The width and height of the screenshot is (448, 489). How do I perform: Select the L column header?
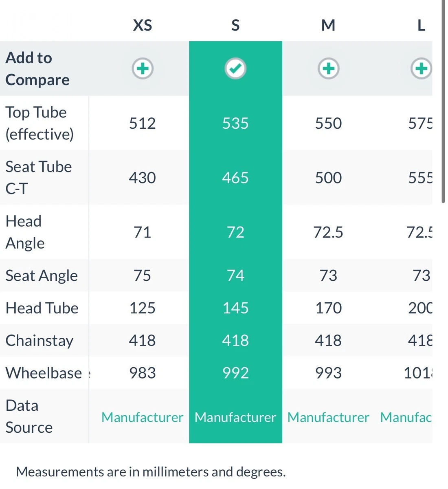point(421,25)
